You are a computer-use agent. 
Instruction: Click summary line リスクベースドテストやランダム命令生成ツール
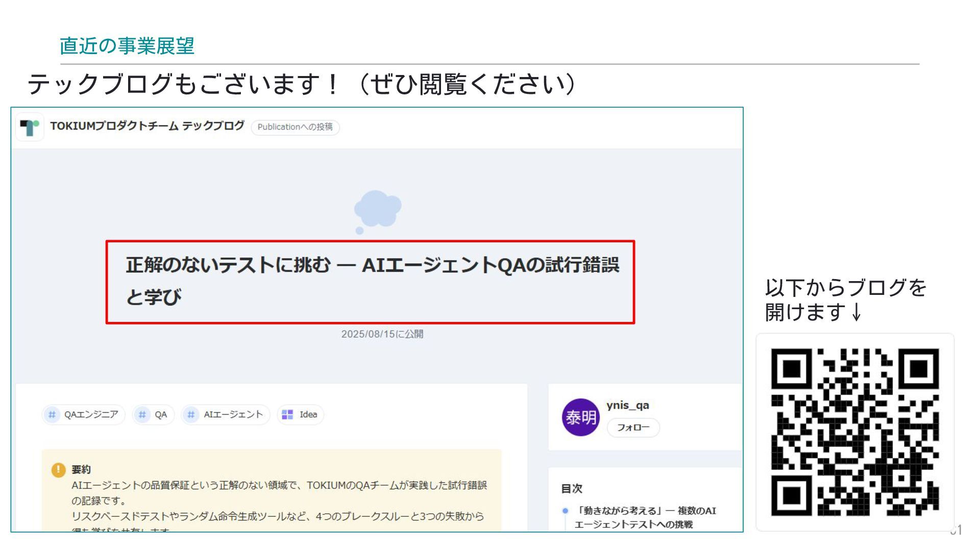click(x=278, y=516)
